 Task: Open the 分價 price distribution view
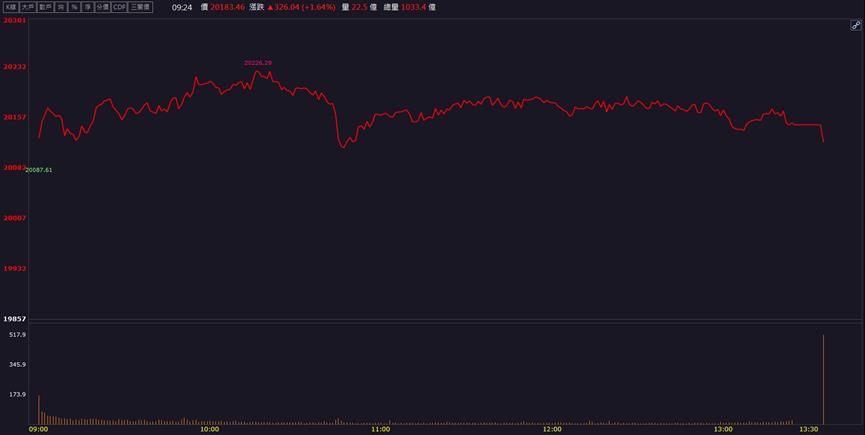point(102,7)
